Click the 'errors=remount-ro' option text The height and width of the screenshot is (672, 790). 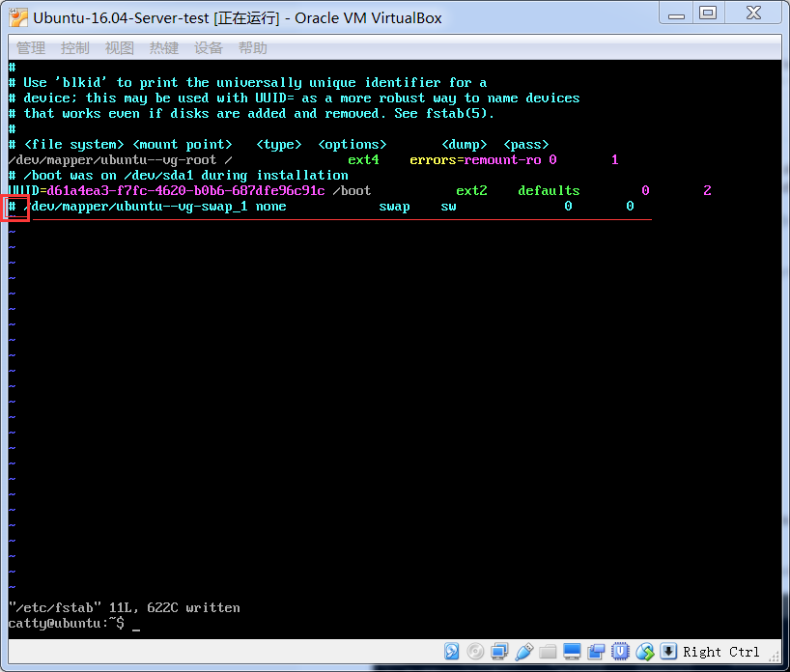(x=475, y=159)
